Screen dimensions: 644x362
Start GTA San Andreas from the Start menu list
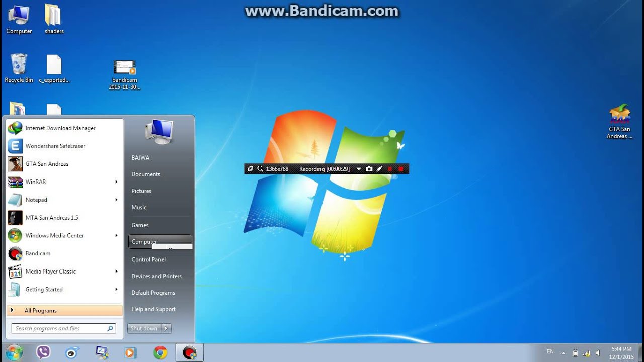[x=64, y=164]
